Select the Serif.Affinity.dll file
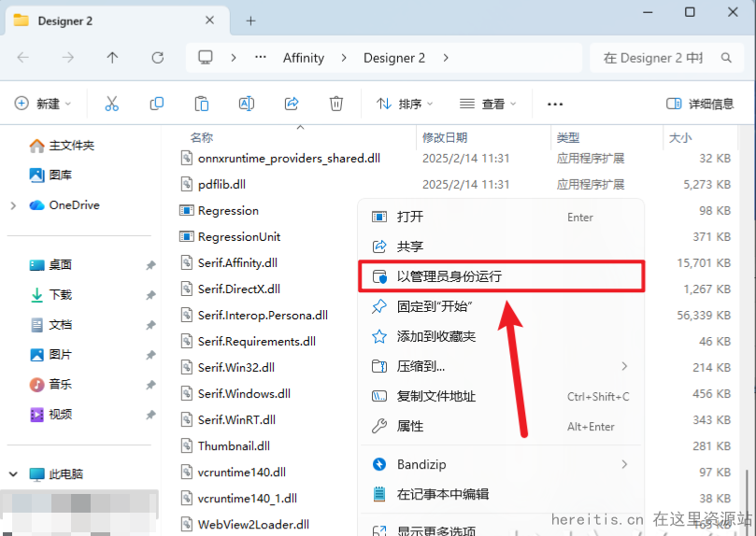Image resolution: width=756 pixels, height=536 pixels. point(237,262)
